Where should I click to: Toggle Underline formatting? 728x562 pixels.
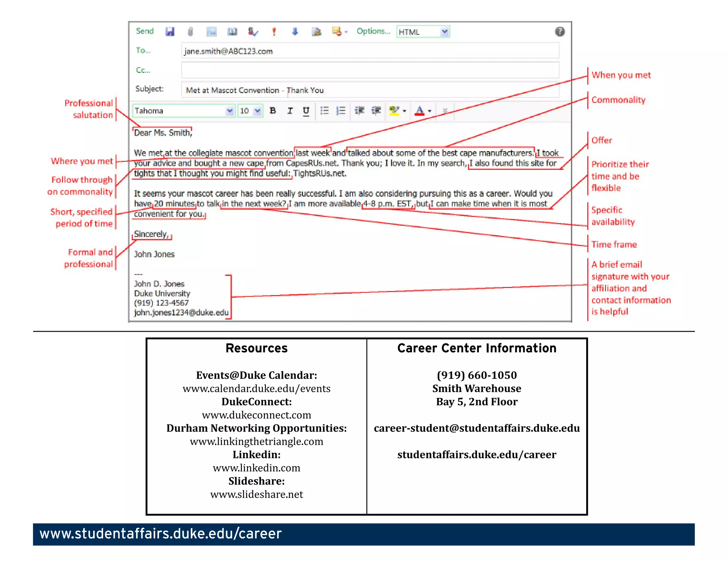pos(306,110)
